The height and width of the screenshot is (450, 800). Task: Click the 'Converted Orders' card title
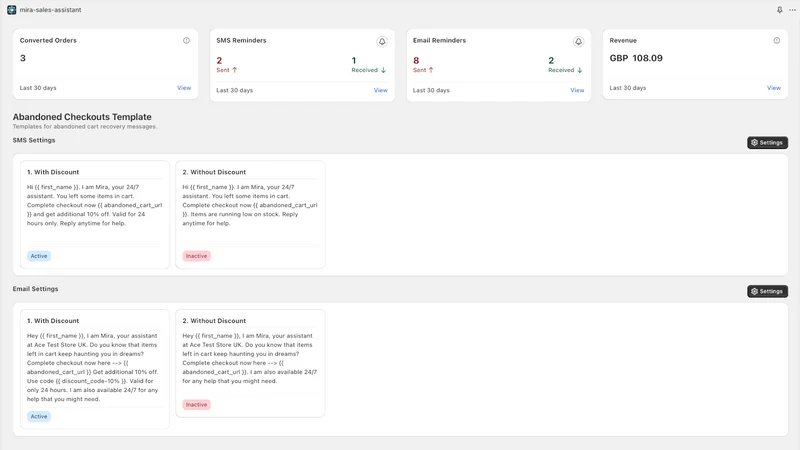click(x=48, y=40)
